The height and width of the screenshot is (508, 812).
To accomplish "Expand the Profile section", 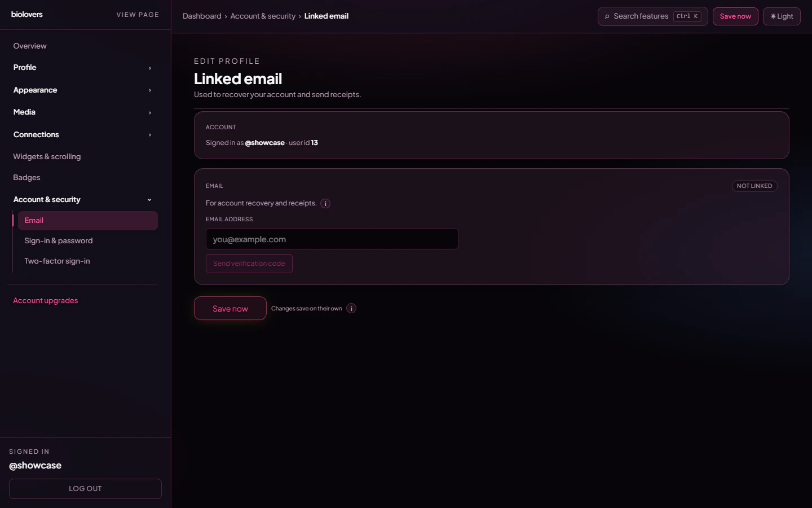I will (x=149, y=67).
